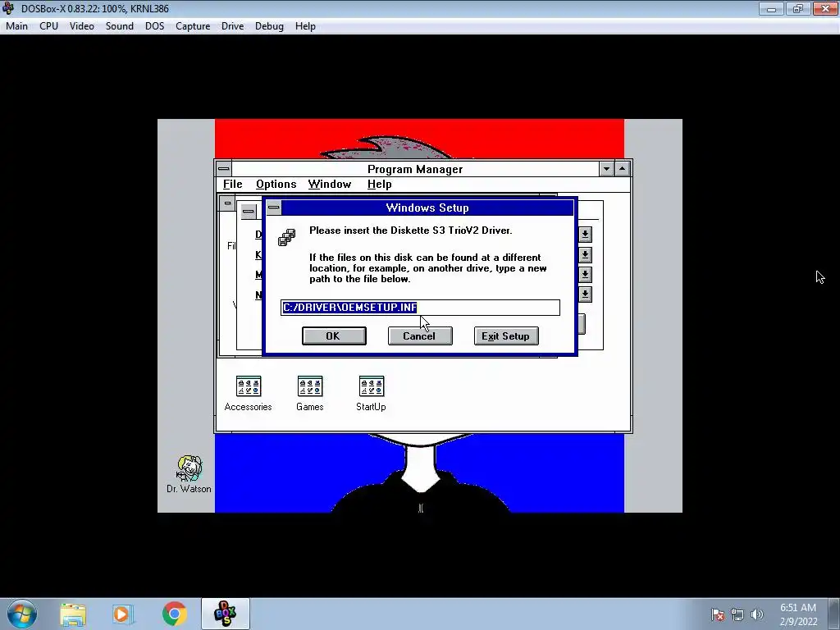Open DOSBox-X Drive menu

coord(232,26)
